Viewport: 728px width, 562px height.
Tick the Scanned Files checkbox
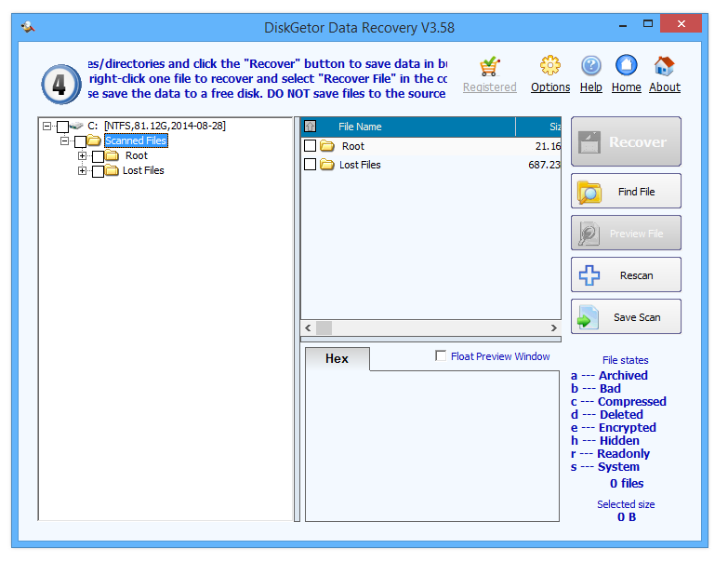(x=80, y=141)
